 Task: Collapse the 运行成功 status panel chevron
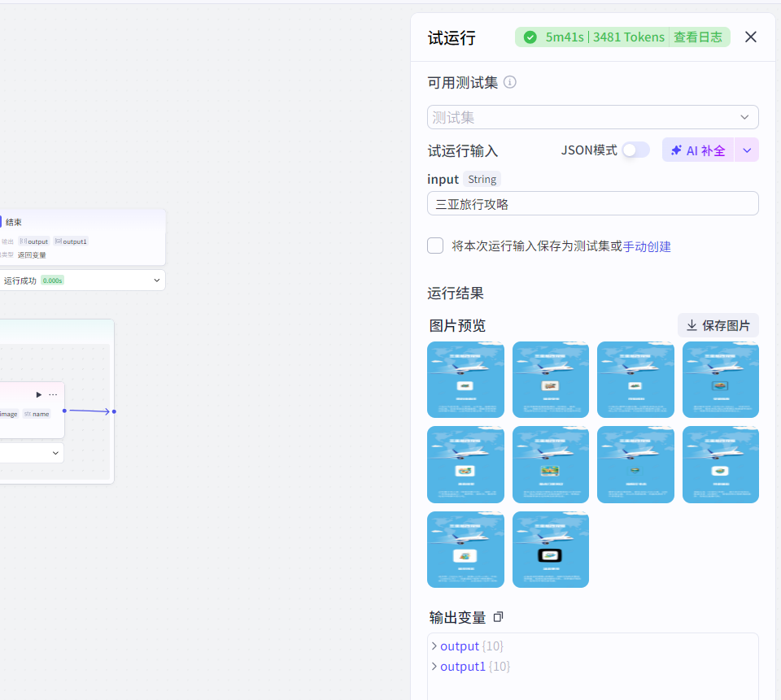tap(155, 280)
